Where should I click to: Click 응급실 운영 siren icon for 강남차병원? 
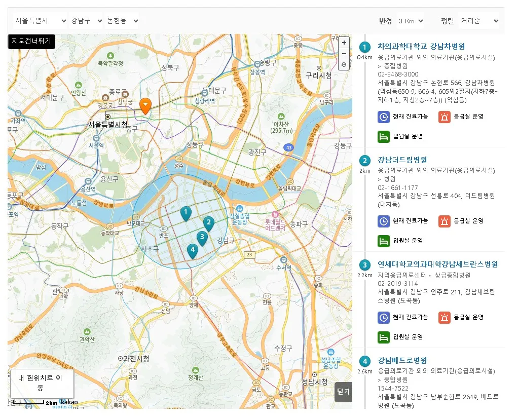coord(445,117)
